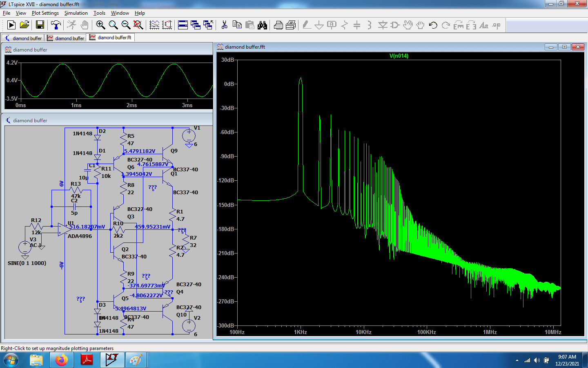This screenshot has width=588, height=368.
Task: Click the Zoom to Fit crossed magnifier
Action: pos(138,25)
